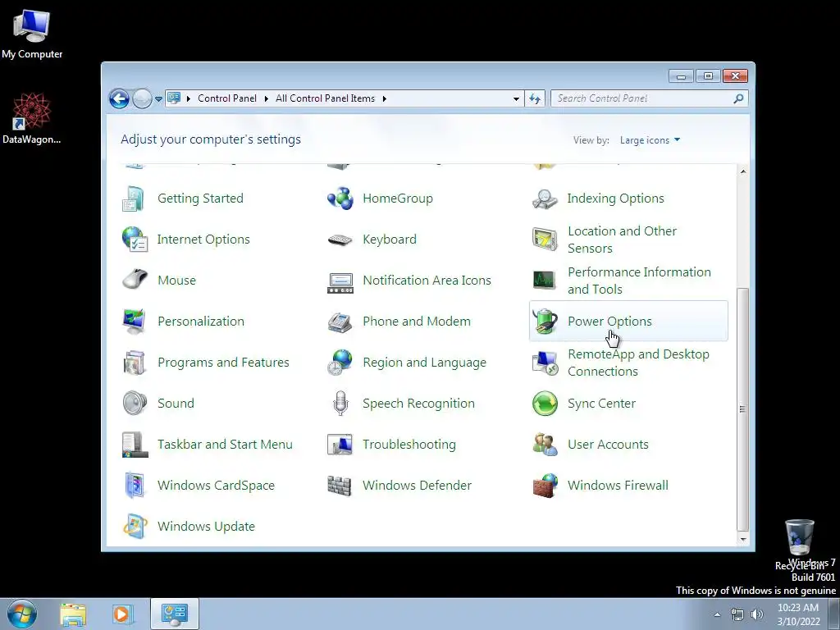This screenshot has height=630, width=840.
Task: Open Speech Recognition microphone icon
Action: pos(340,404)
